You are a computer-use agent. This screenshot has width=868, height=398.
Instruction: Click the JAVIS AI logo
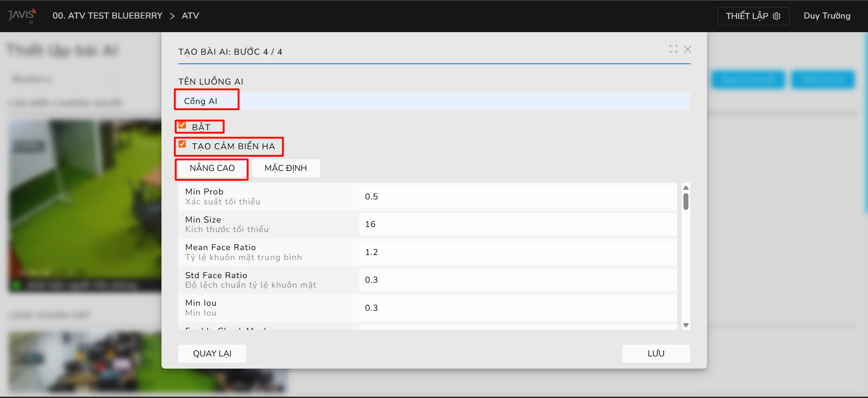pyautogui.click(x=21, y=16)
